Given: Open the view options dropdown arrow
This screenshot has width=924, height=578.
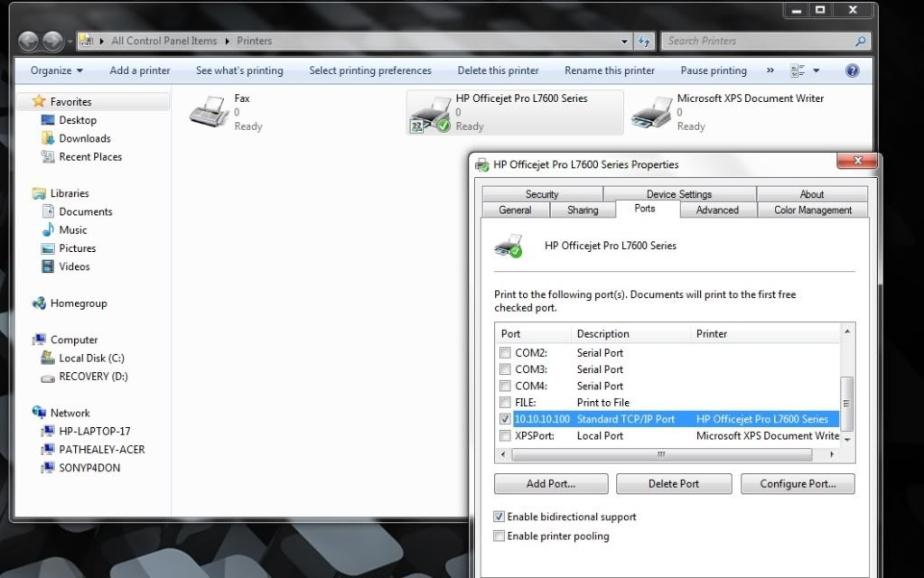Looking at the screenshot, I should [x=817, y=70].
